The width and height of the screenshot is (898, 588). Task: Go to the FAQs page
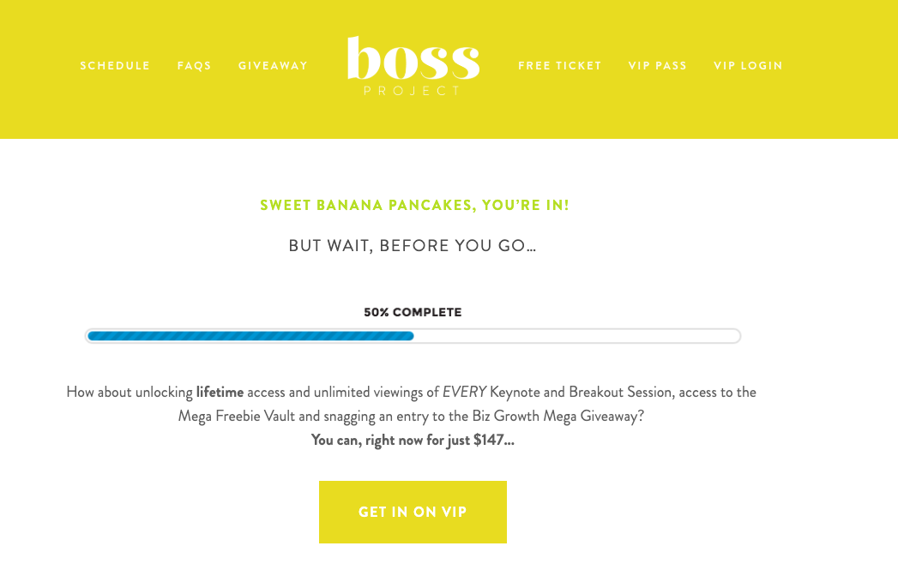coord(194,66)
